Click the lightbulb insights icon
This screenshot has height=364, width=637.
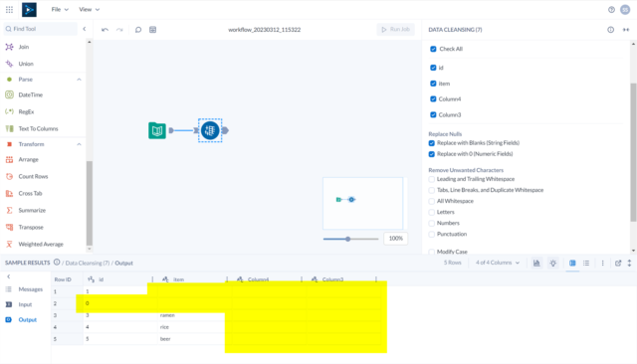(x=553, y=263)
